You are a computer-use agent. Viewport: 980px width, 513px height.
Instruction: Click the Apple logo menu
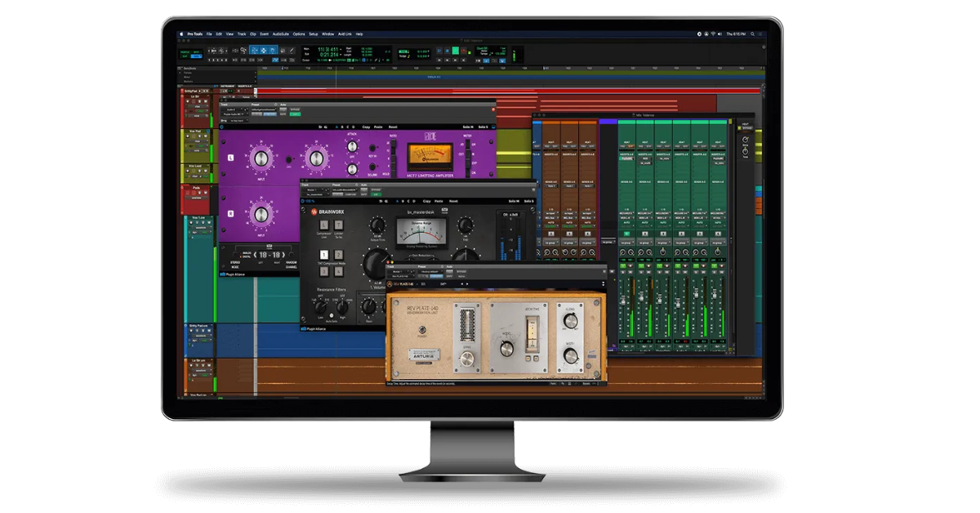click(x=182, y=34)
